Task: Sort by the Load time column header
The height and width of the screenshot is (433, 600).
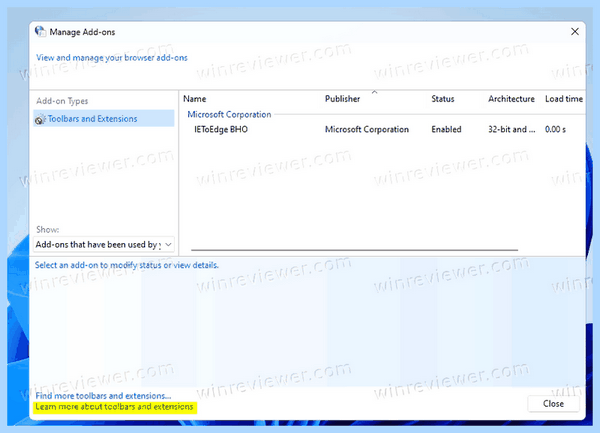Action: [x=564, y=99]
